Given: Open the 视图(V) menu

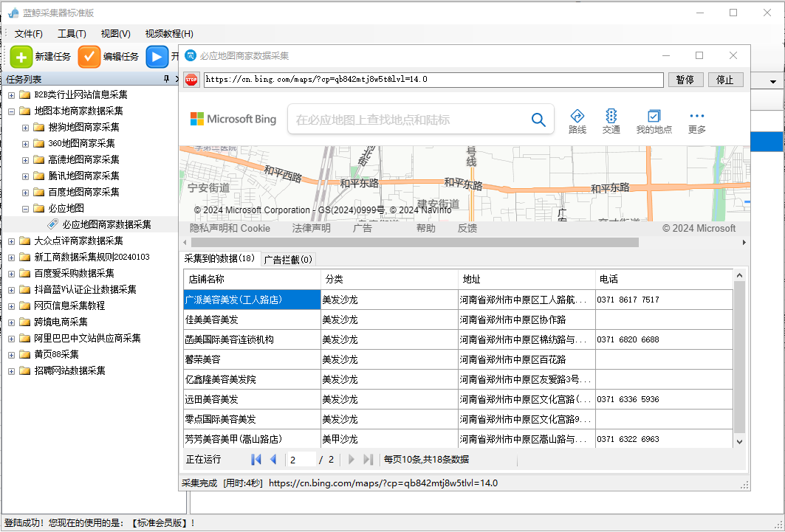Looking at the screenshot, I should [x=116, y=33].
